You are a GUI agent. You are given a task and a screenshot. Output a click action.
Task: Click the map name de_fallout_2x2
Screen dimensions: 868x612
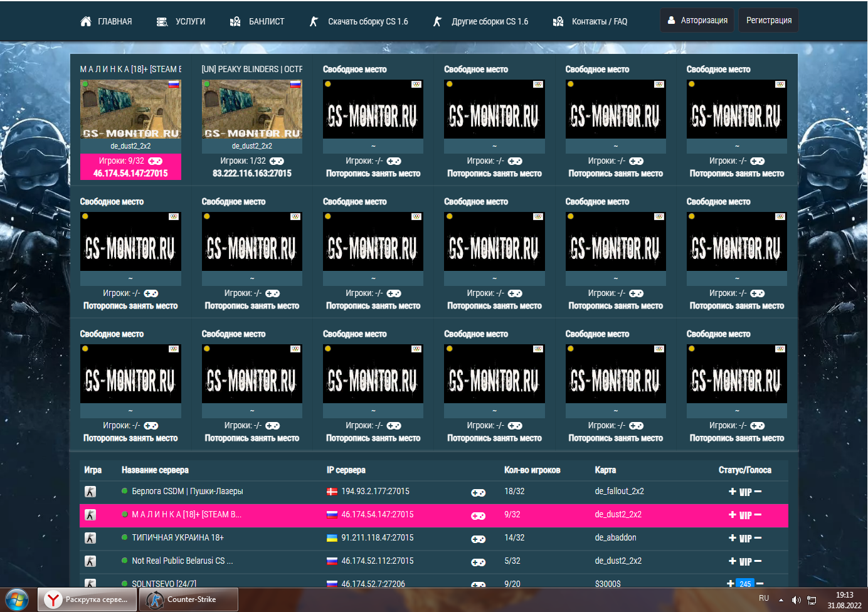620,492
